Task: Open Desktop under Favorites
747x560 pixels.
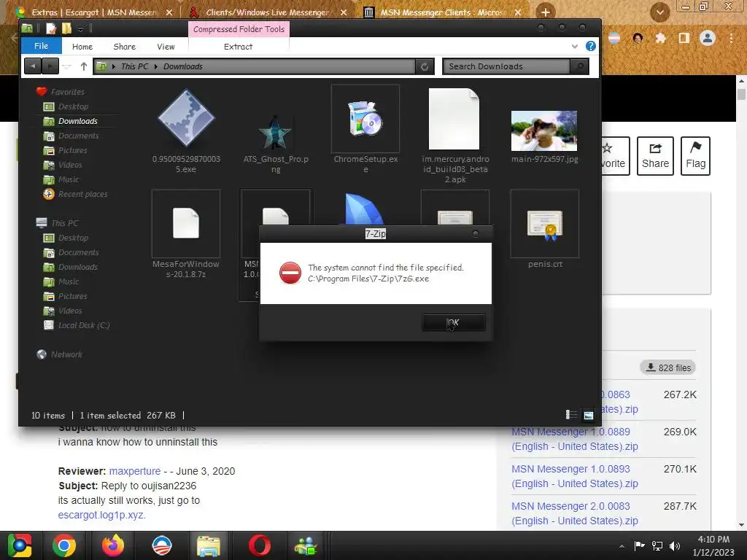Action: (73, 106)
